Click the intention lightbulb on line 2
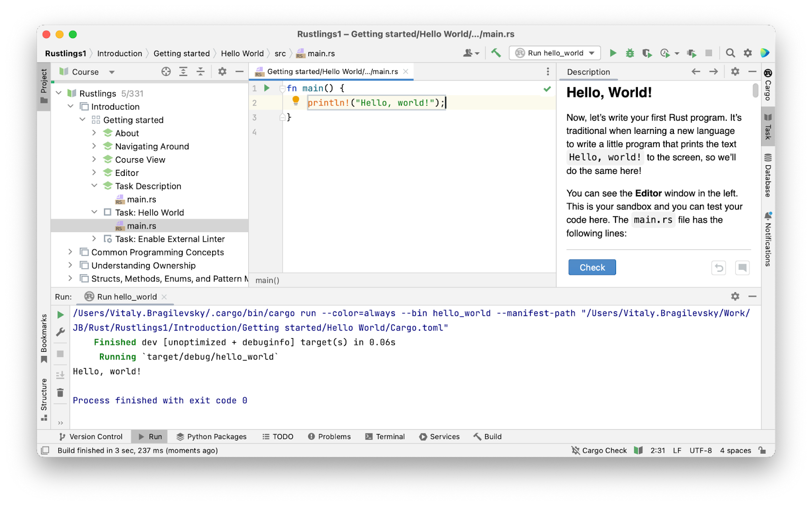 [296, 101]
